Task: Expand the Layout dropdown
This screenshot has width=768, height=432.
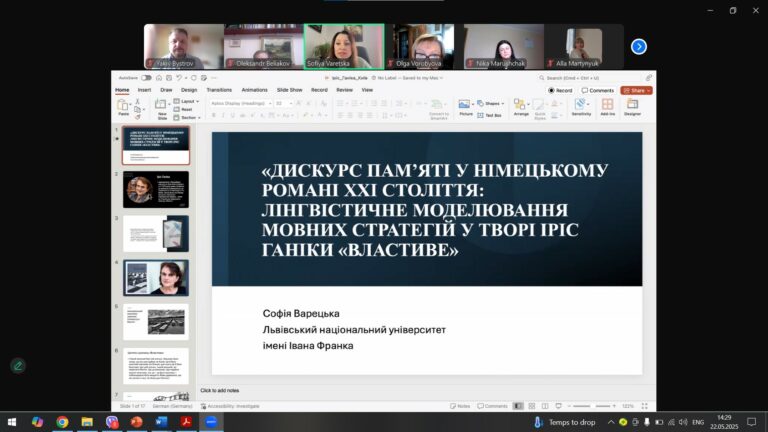Action: [x=187, y=101]
